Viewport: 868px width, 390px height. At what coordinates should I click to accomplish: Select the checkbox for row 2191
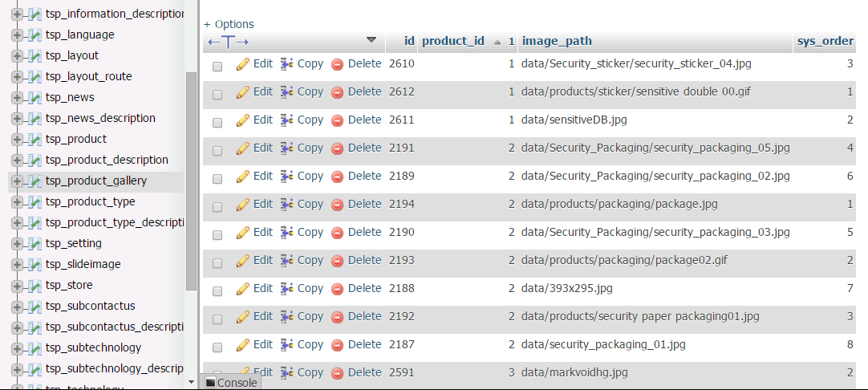pyautogui.click(x=217, y=151)
